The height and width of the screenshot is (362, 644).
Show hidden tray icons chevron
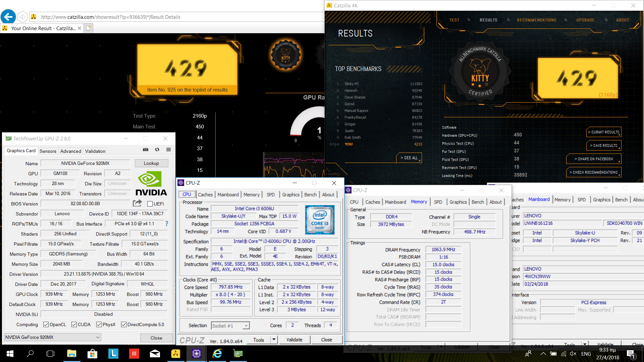[x=543, y=354]
